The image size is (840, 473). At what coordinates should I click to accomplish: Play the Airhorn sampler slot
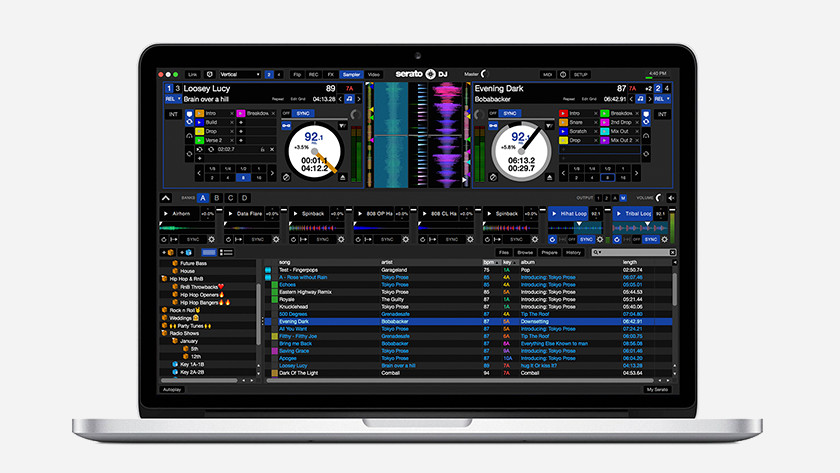coord(166,214)
